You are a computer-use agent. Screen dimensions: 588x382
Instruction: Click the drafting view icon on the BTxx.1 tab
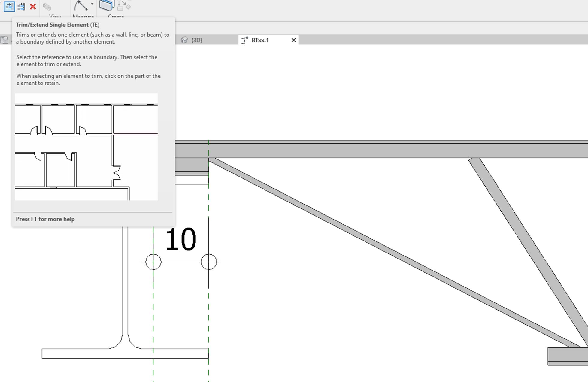click(244, 40)
